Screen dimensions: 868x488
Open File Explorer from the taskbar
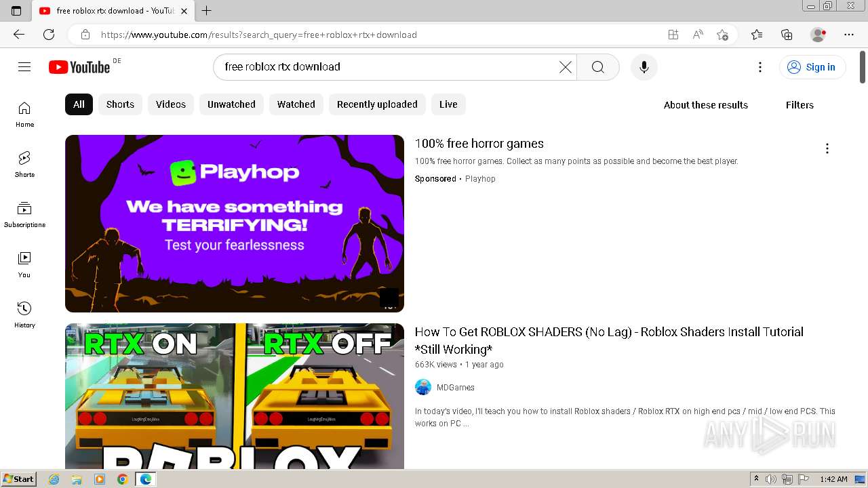coord(77,479)
